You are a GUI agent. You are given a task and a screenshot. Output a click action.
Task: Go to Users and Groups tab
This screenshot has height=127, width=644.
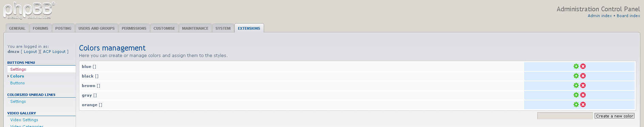point(96,28)
